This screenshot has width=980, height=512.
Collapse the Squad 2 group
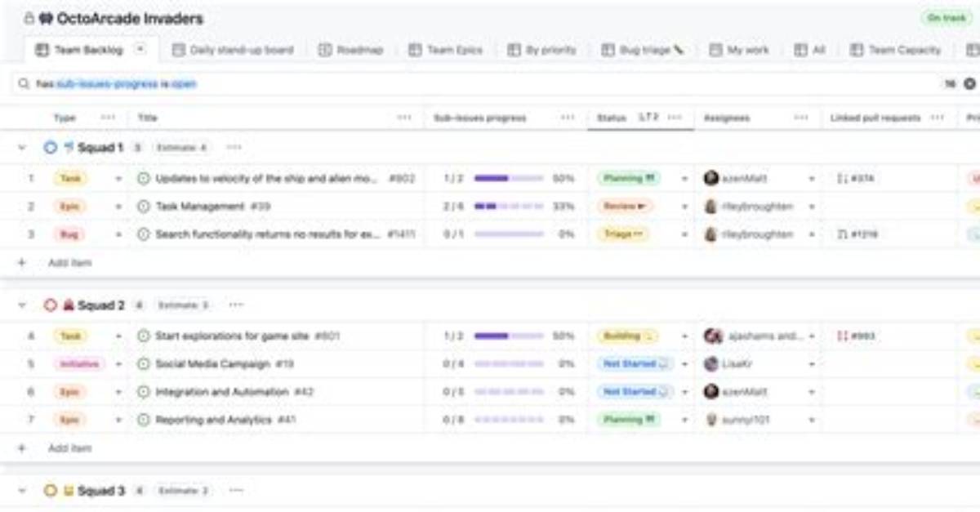22,305
